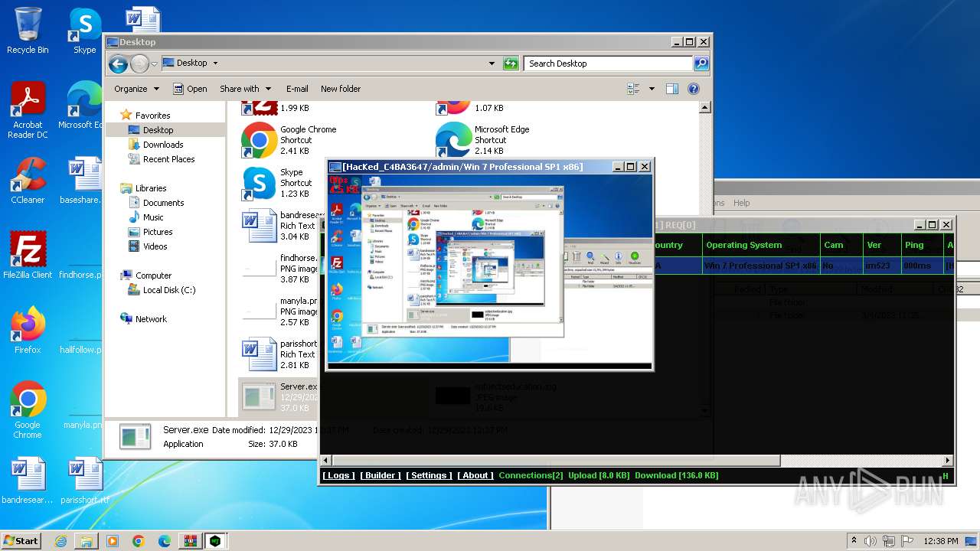This screenshot has width=980, height=551.
Task: Show hidden system tray icons arrow
Action: coord(854,541)
